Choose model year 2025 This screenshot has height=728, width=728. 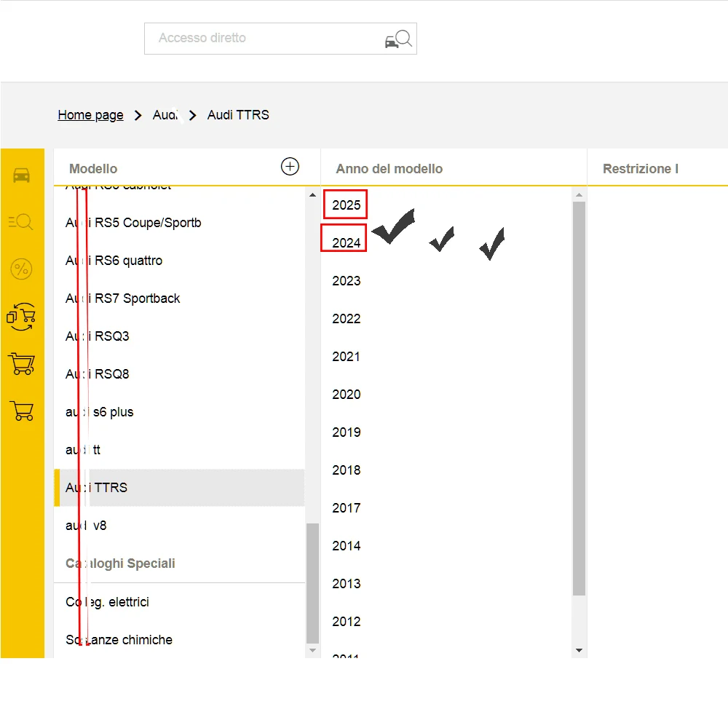coord(347,205)
